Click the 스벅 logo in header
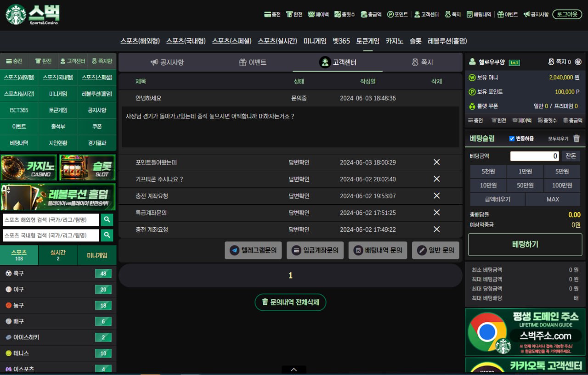This screenshot has height=375, width=588. pyautogui.click(x=33, y=15)
